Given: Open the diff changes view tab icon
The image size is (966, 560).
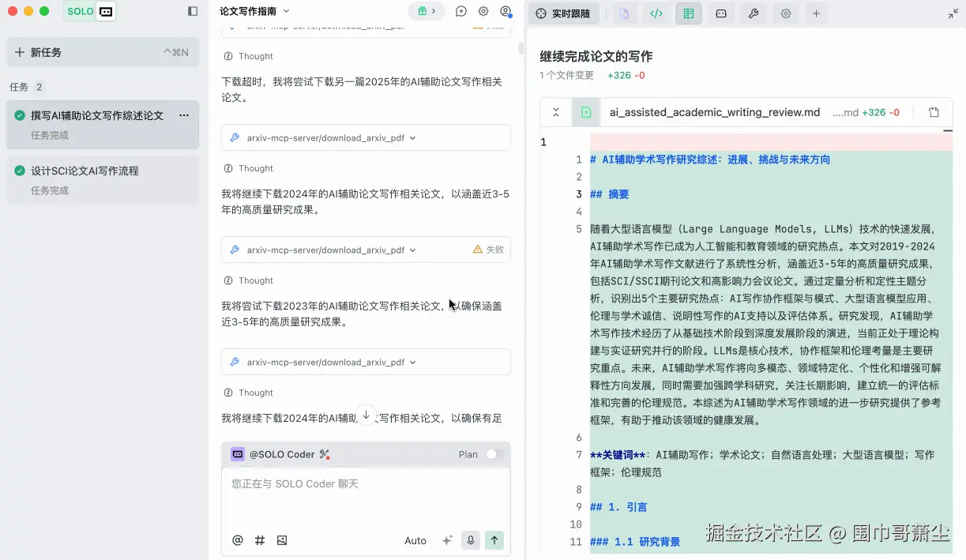Looking at the screenshot, I should click(x=689, y=13).
